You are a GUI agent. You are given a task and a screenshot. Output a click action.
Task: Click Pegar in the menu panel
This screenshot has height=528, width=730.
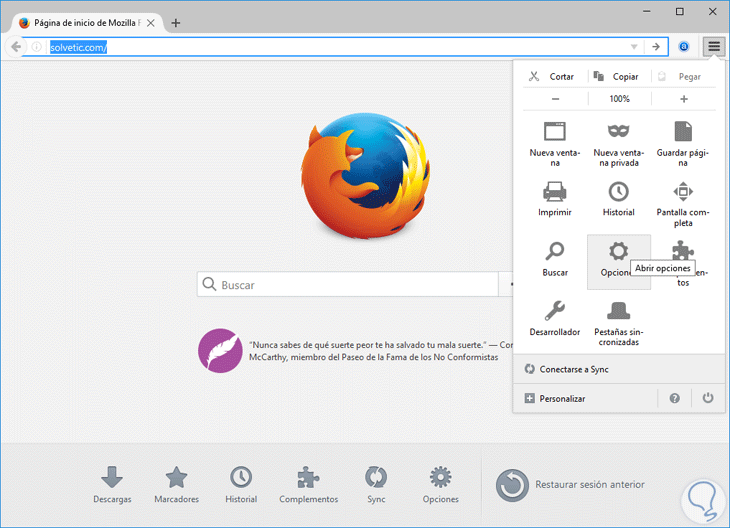pos(680,76)
